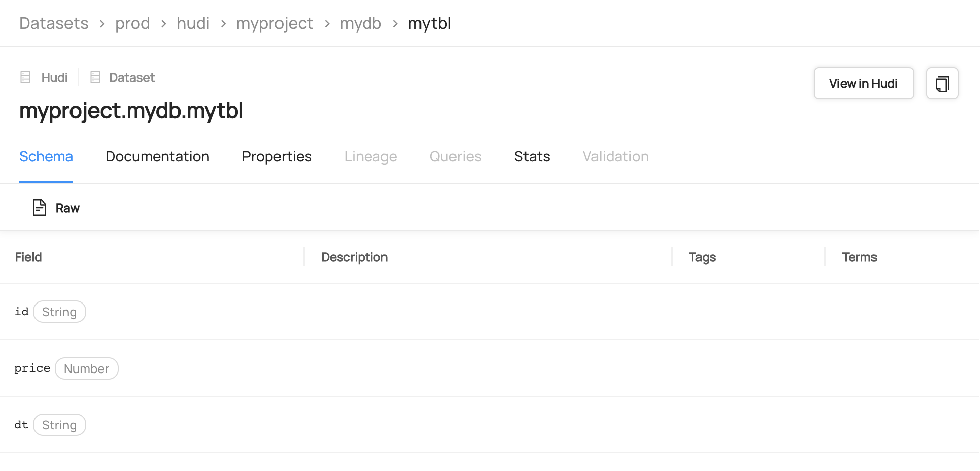Screen dimensions: 980x471
Task: Select the Schema tab
Action: (x=46, y=157)
